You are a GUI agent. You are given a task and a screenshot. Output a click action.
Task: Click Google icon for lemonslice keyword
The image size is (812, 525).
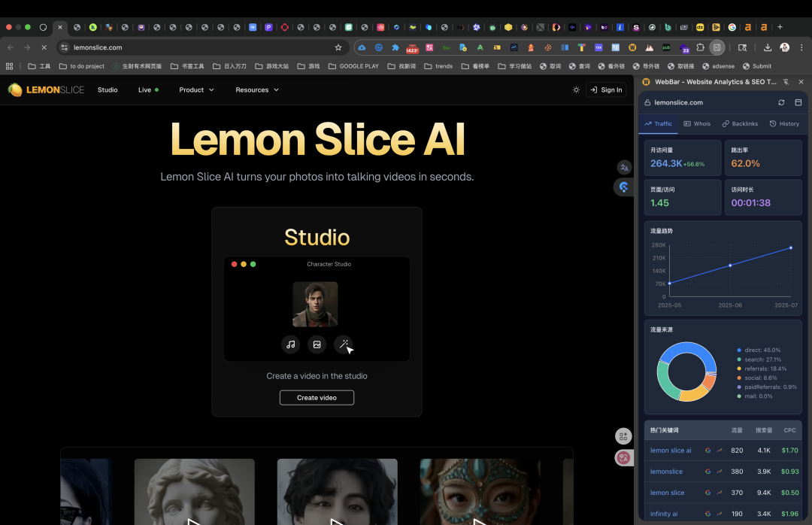(707, 472)
